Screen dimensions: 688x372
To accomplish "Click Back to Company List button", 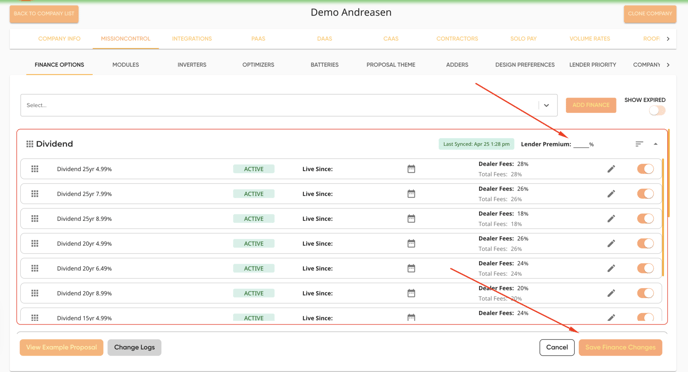I will [x=44, y=14].
